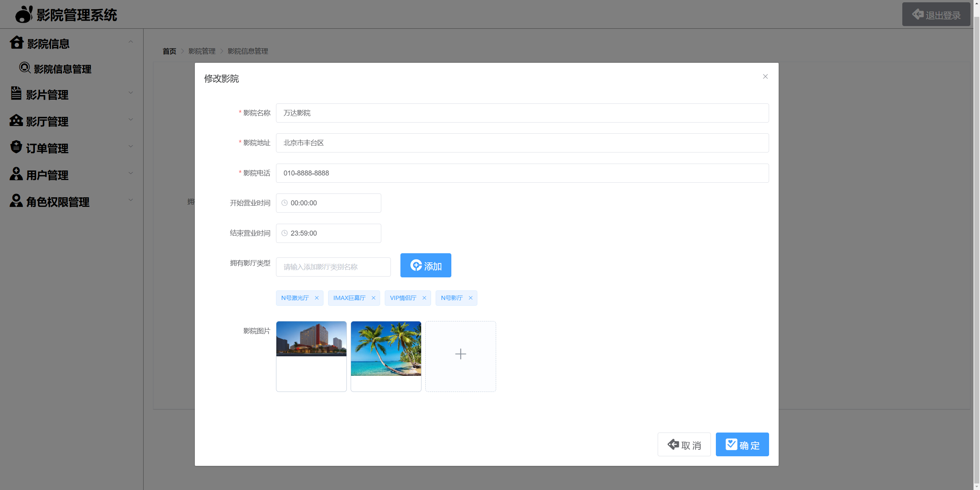980x490 pixels.
Task: Open the 影片管理 sidebar menu
Action: pos(72,94)
